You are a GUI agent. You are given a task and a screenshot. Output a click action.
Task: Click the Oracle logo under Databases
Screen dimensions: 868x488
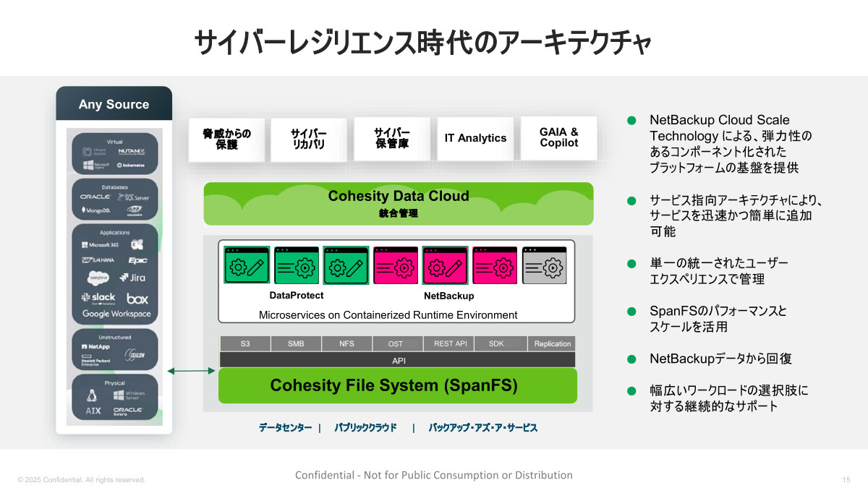tap(95, 197)
